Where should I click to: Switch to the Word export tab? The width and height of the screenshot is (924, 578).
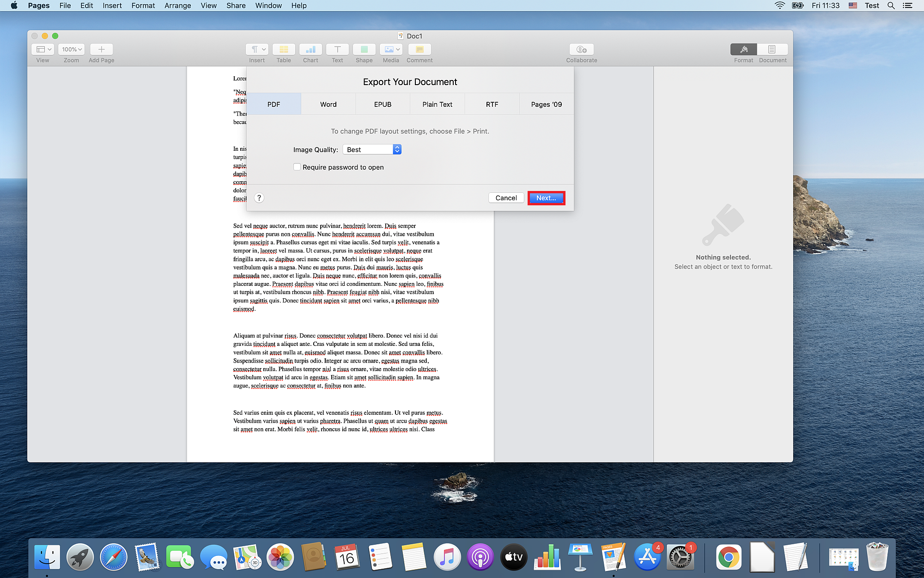pos(328,105)
